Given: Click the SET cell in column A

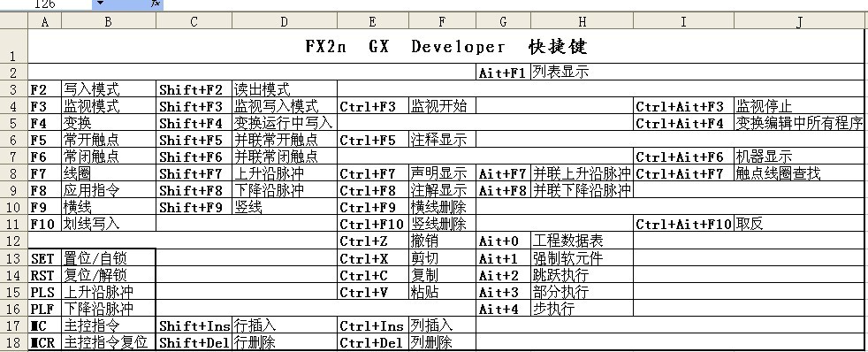Looking at the screenshot, I should click(44, 258).
